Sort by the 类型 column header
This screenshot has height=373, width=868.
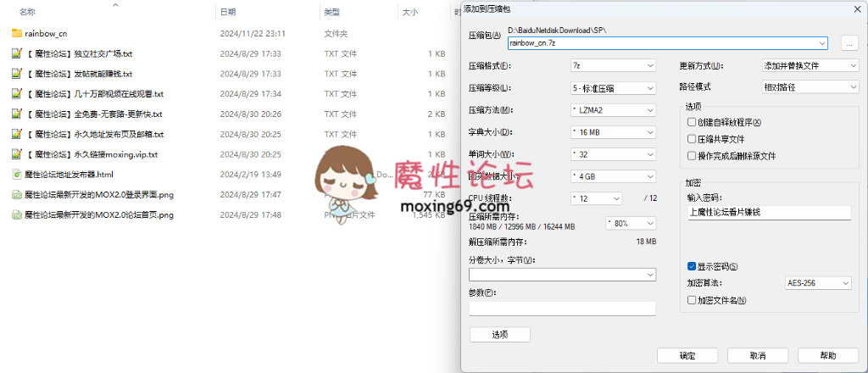pyautogui.click(x=331, y=12)
